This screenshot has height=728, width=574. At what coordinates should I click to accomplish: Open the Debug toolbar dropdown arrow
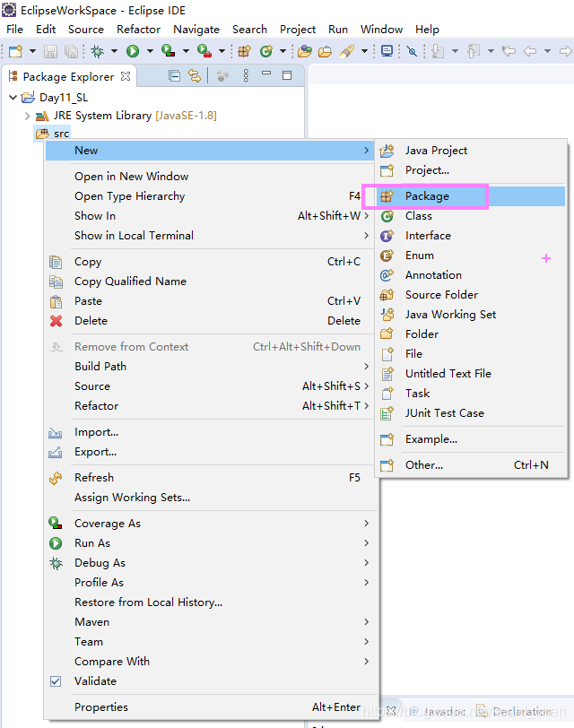[x=114, y=50]
